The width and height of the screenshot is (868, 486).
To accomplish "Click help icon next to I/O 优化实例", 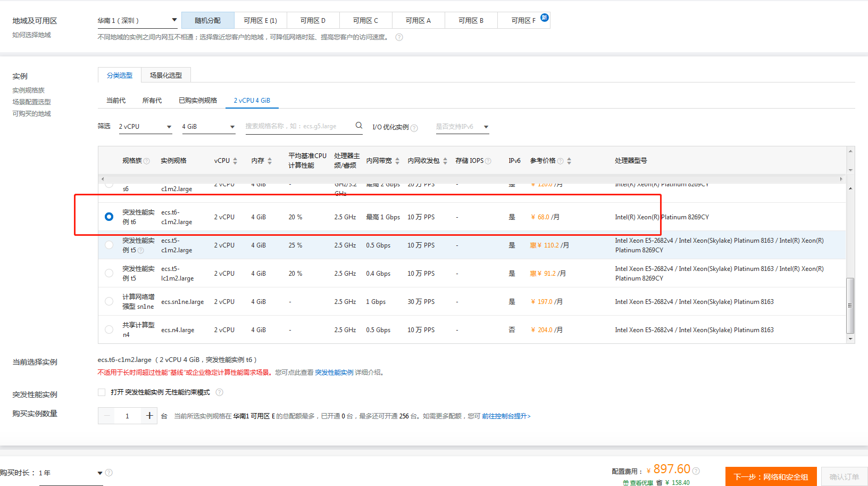I will [x=414, y=128].
